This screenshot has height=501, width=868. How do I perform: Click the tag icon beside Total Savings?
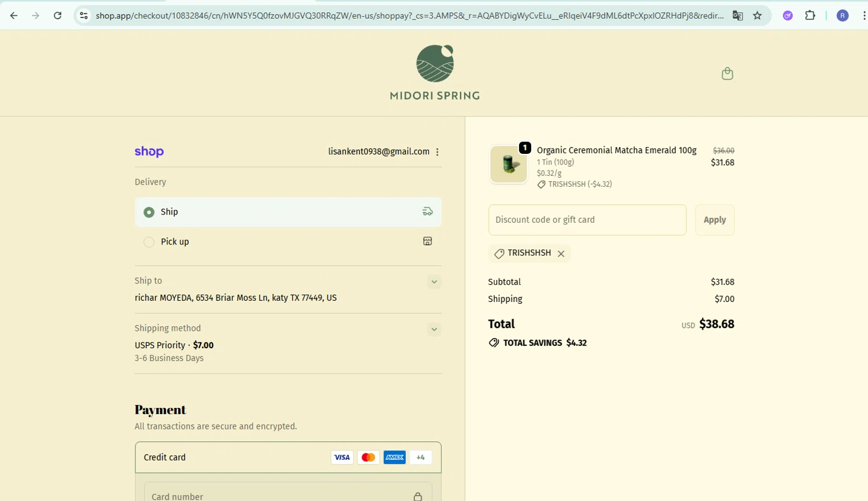tap(494, 342)
